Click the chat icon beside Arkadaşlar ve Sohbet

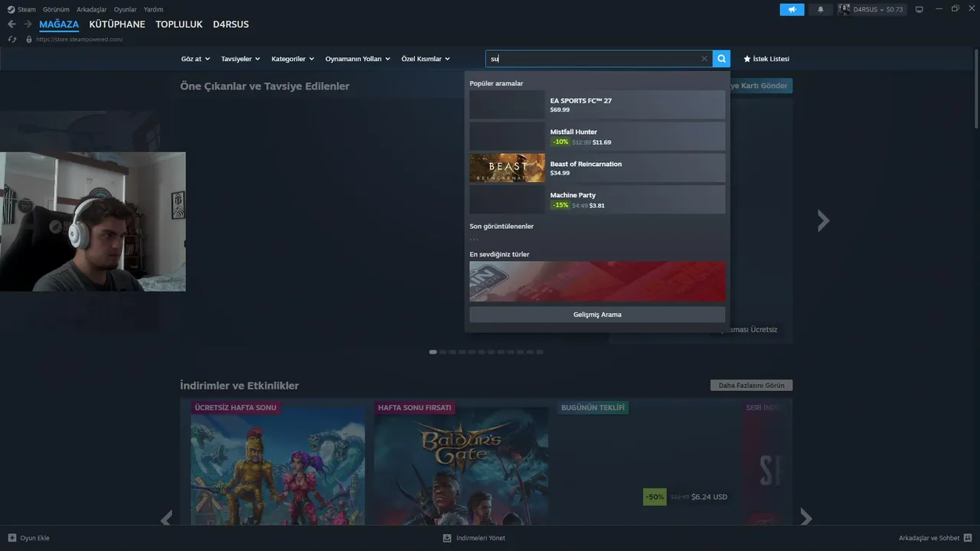[968, 538]
